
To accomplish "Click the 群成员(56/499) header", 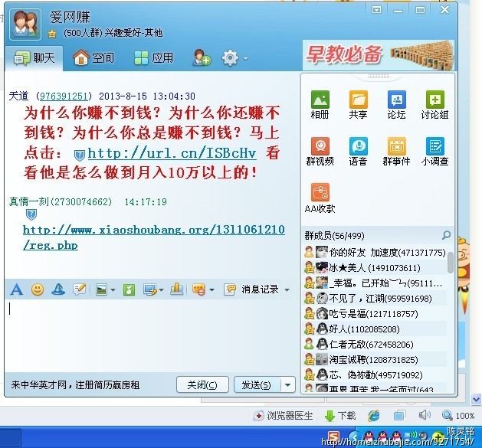I will [334, 236].
